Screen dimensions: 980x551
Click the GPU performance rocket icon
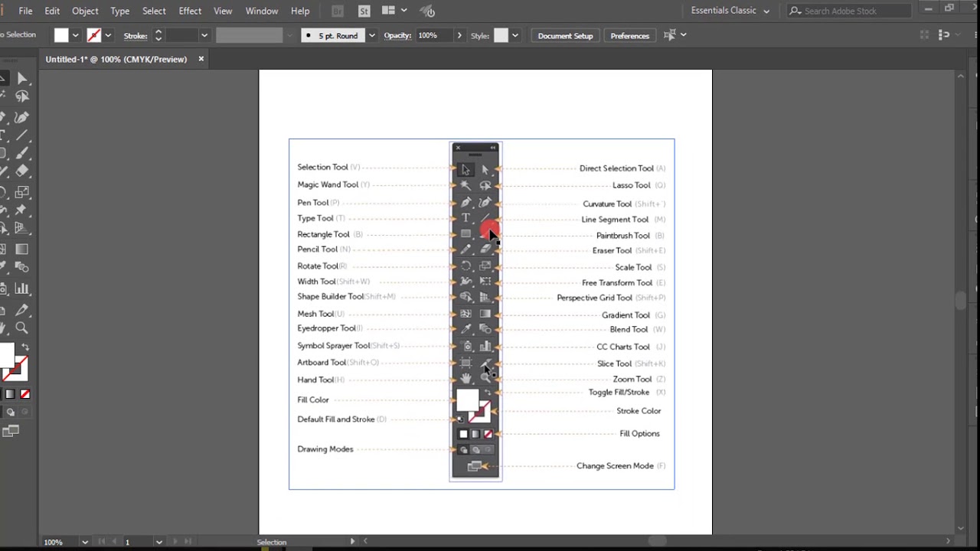pyautogui.click(x=429, y=11)
